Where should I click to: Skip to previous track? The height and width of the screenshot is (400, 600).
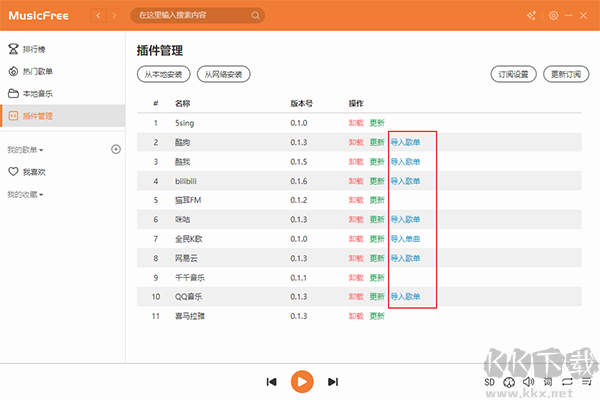pyautogui.click(x=271, y=382)
